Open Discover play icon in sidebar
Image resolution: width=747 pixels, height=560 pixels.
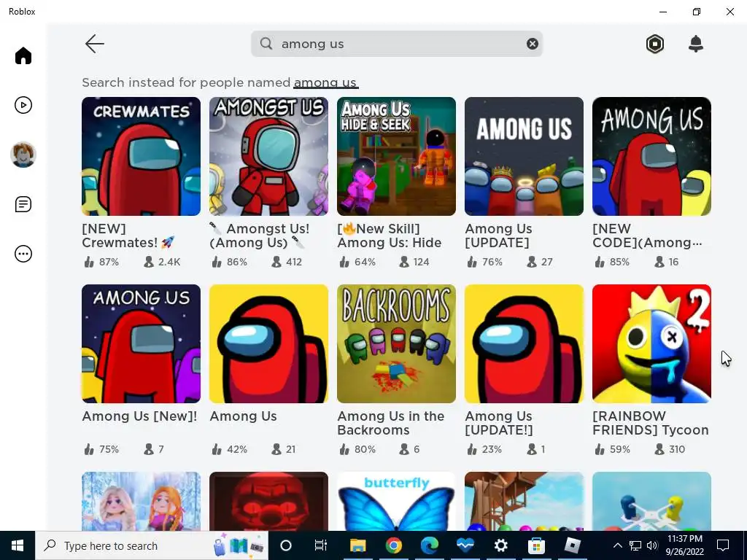pyautogui.click(x=23, y=105)
